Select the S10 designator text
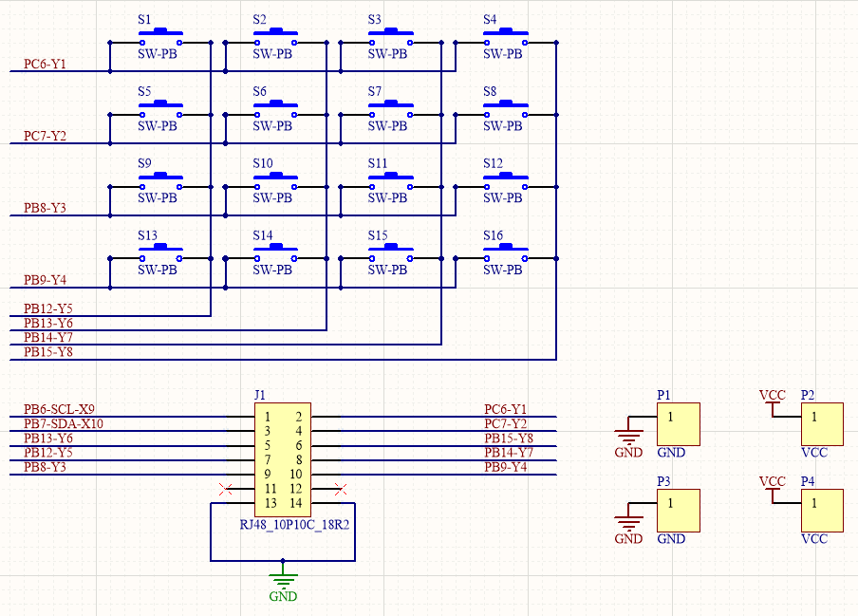858x616 pixels. [x=263, y=163]
